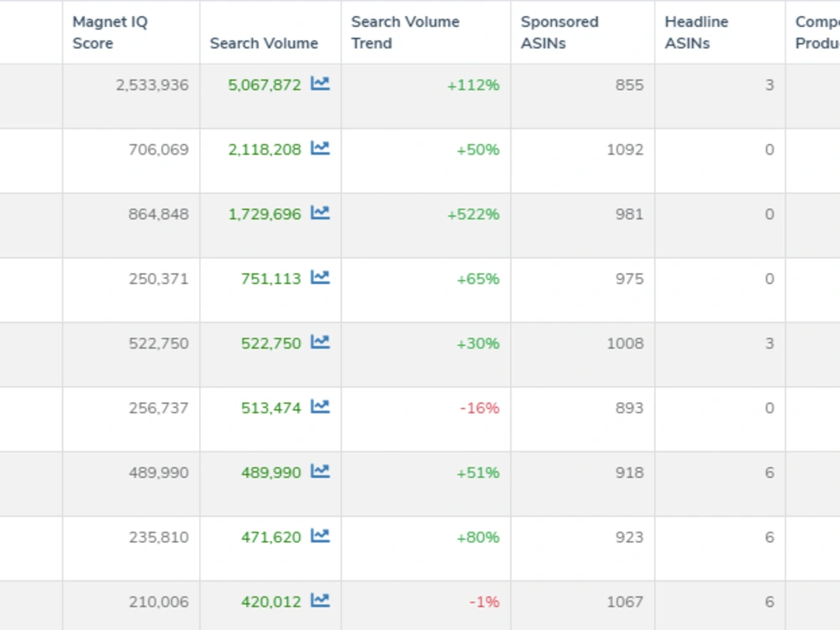
Task: Select Sponsored ASINs value 975
Action: click(629, 279)
